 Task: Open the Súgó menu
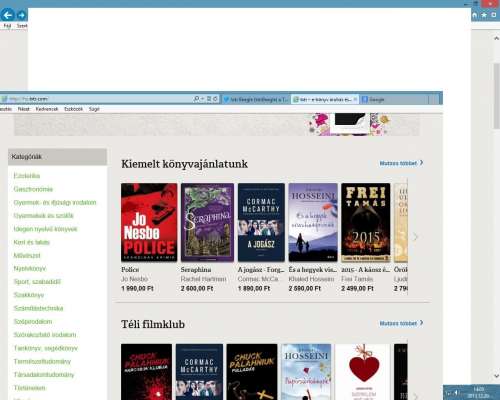point(94,109)
